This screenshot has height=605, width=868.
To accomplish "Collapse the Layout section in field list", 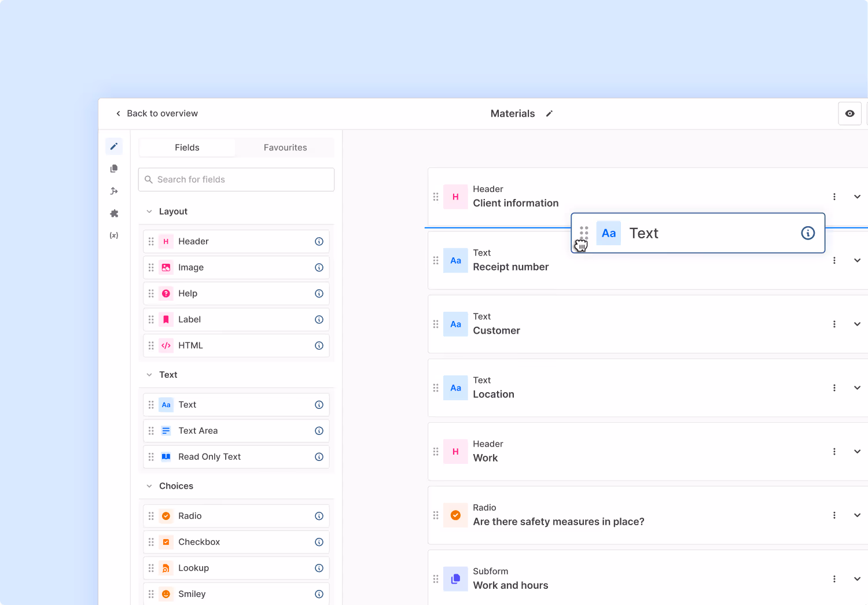I will (x=150, y=211).
